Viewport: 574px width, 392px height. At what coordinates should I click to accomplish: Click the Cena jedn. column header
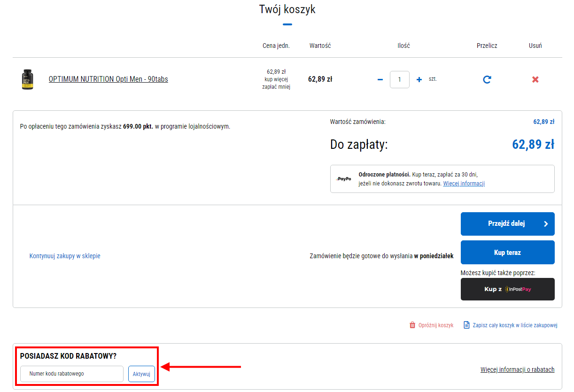click(x=276, y=46)
